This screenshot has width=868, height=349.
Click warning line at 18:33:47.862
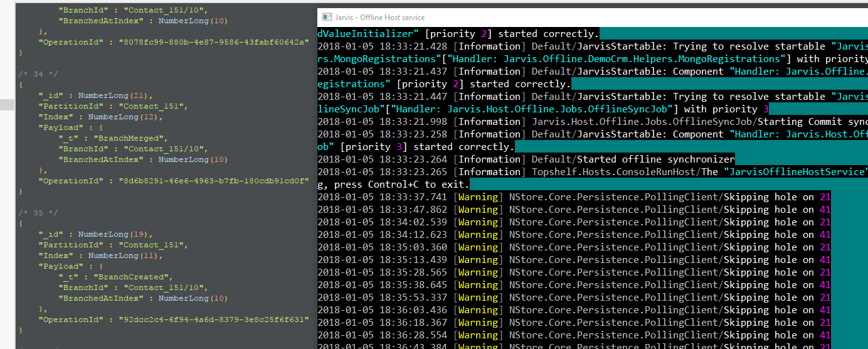tap(574, 210)
